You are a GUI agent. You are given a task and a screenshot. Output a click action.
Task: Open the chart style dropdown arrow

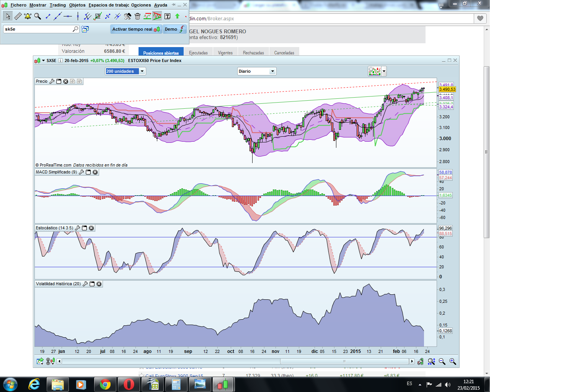click(384, 71)
